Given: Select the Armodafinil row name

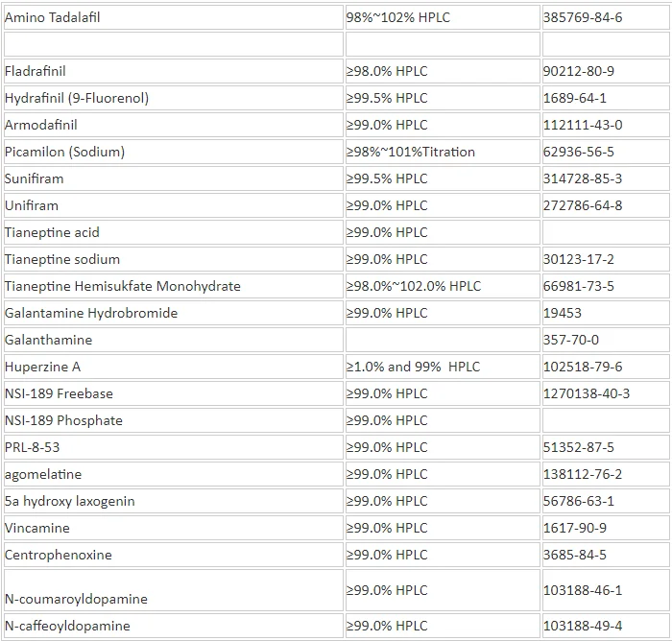Looking at the screenshot, I should coord(41,125).
